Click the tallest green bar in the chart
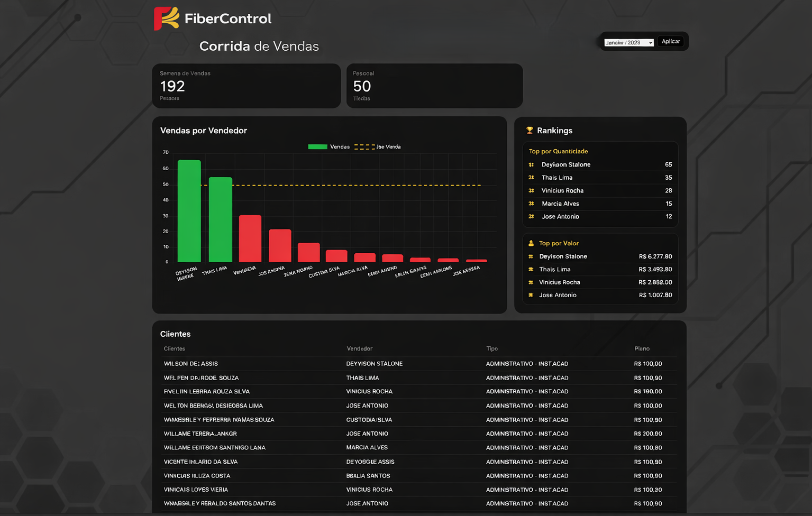812x516 pixels. (x=189, y=211)
